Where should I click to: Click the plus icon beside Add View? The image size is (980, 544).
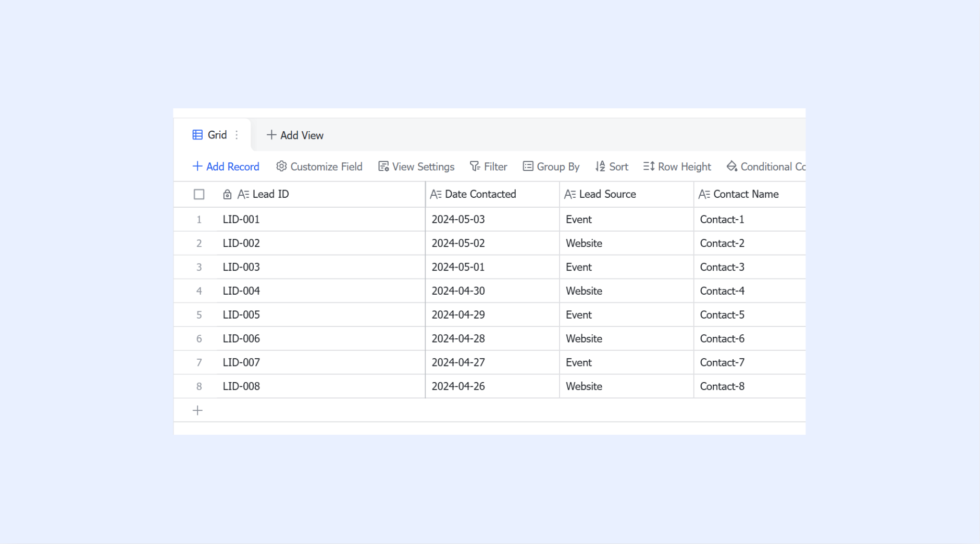271,135
